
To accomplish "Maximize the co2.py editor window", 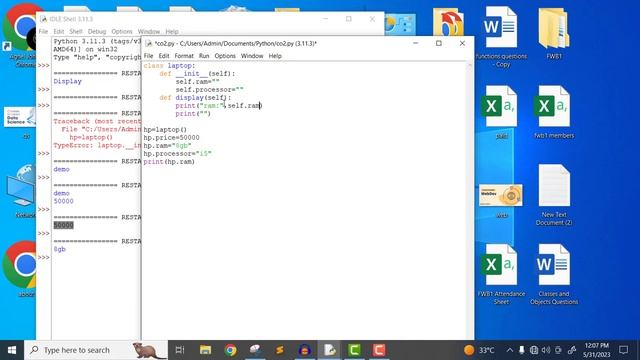I will point(439,43).
